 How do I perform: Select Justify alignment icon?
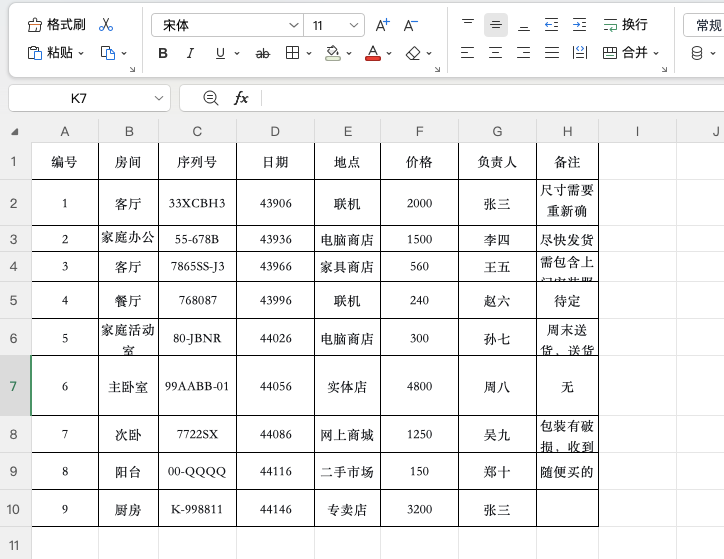(x=552, y=53)
